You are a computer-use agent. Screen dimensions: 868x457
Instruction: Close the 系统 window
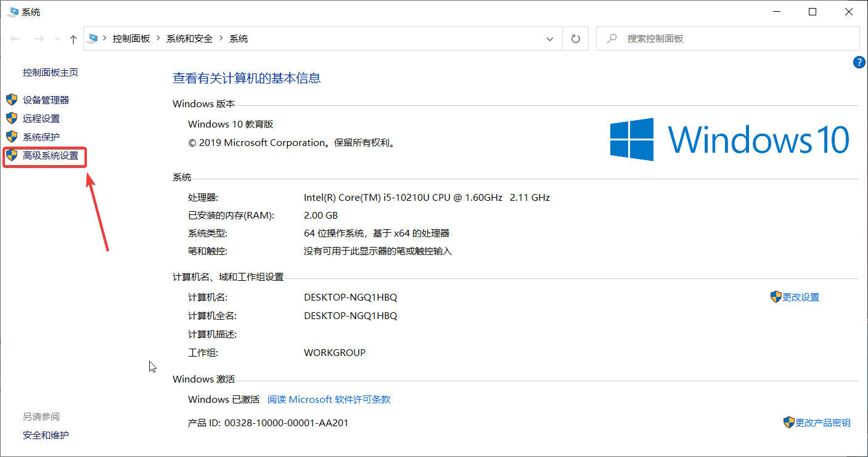pyautogui.click(x=848, y=12)
